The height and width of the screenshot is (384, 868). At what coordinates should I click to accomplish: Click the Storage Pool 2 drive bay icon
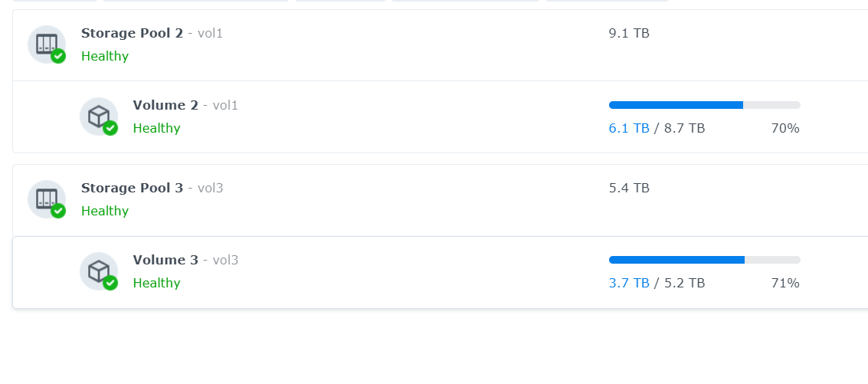[47, 44]
